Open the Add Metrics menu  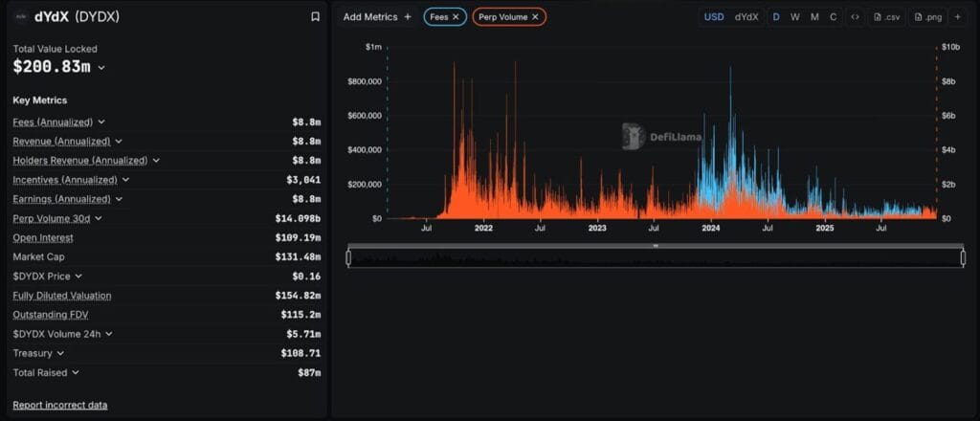pyautogui.click(x=377, y=17)
